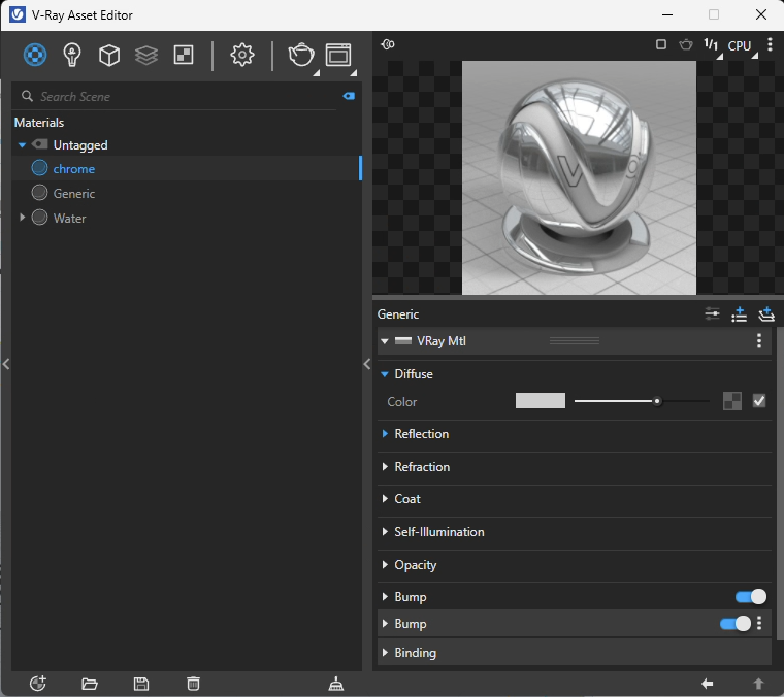Click the Add Layer plus-tray icon
Viewport: 784px width, 697px height.
click(x=766, y=313)
